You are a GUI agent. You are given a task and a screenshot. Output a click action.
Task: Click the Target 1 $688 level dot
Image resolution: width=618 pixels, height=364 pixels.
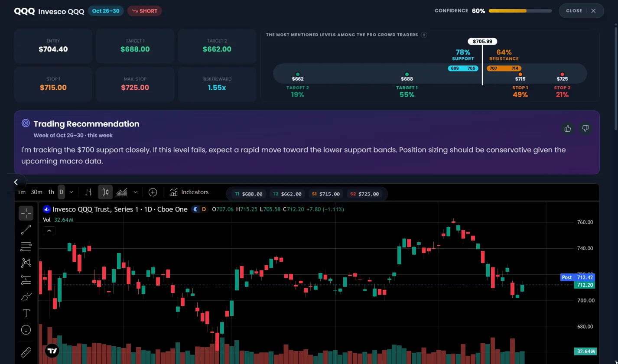click(x=407, y=75)
